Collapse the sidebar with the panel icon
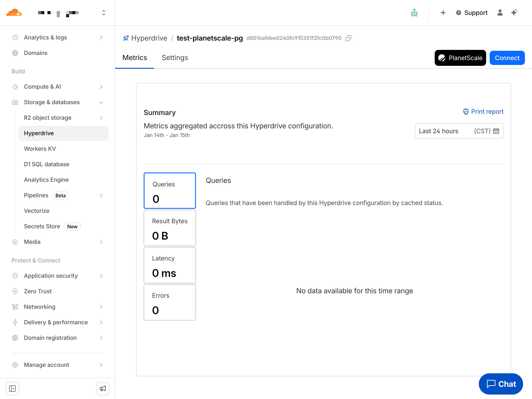This screenshot has height=399, width=532. tap(12, 388)
